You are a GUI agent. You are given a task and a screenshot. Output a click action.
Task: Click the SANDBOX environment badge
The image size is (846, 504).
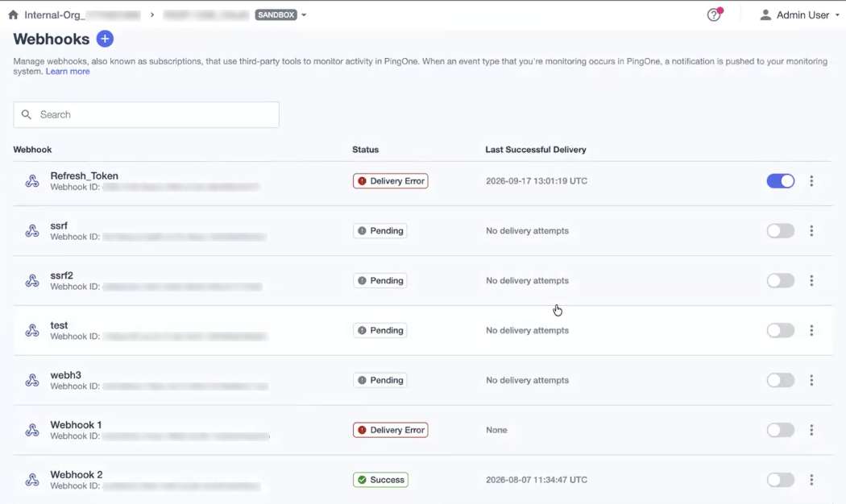pyautogui.click(x=276, y=15)
